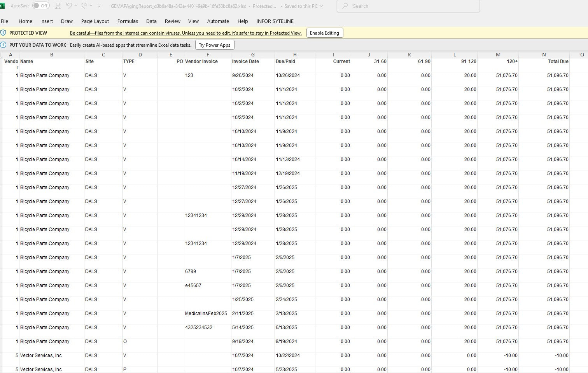Open the INFOR SYTELINE tab
The width and height of the screenshot is (588, 373).
coord(275,21)
